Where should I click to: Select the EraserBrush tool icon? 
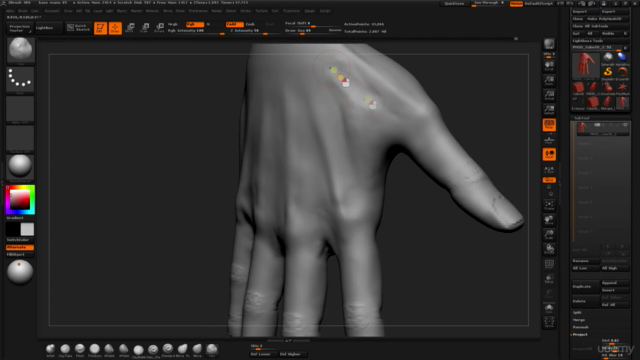622,72
